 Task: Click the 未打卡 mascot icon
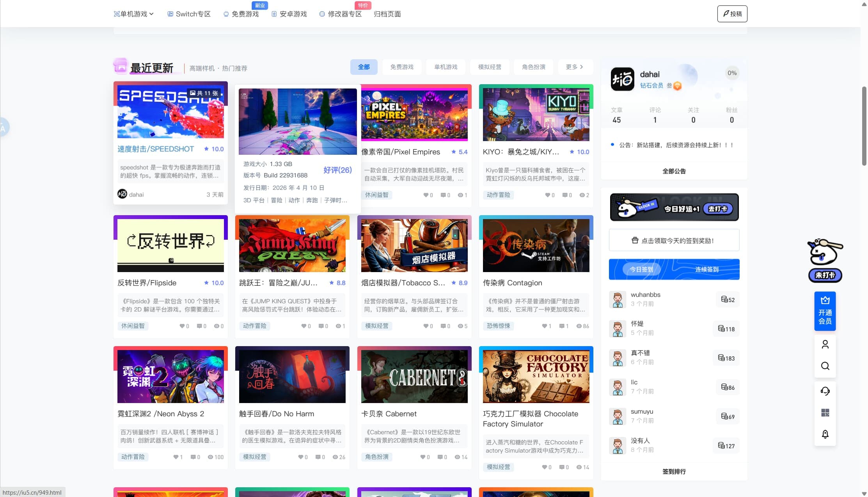tap(825, 260)
